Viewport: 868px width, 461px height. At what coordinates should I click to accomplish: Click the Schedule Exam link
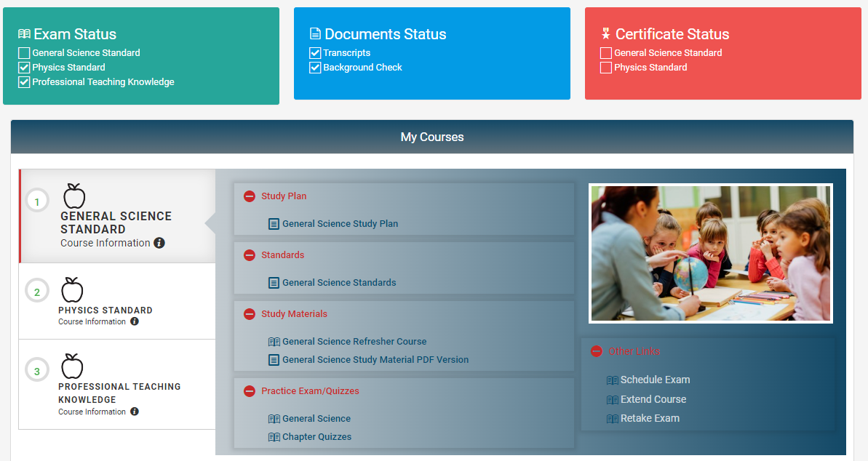point(655,380)
